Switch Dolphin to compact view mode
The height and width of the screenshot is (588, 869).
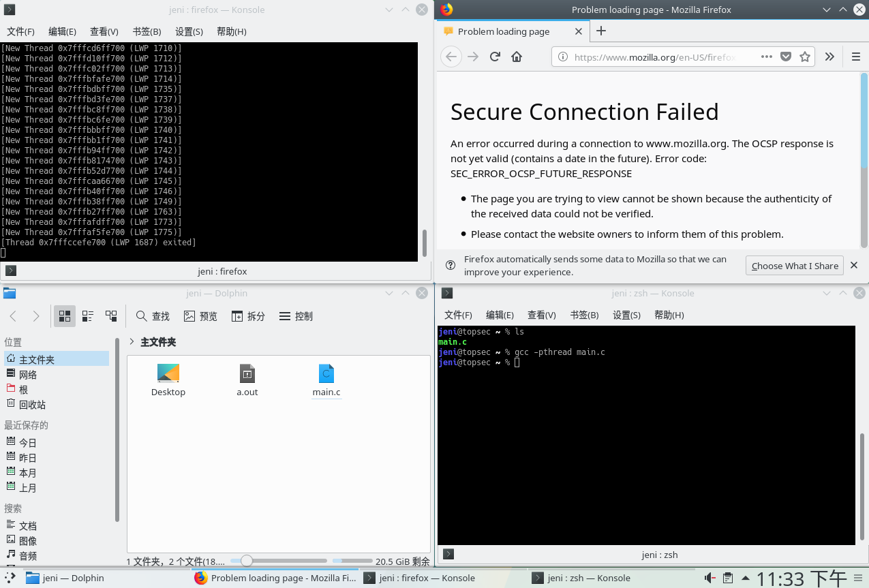pos(88,316)
